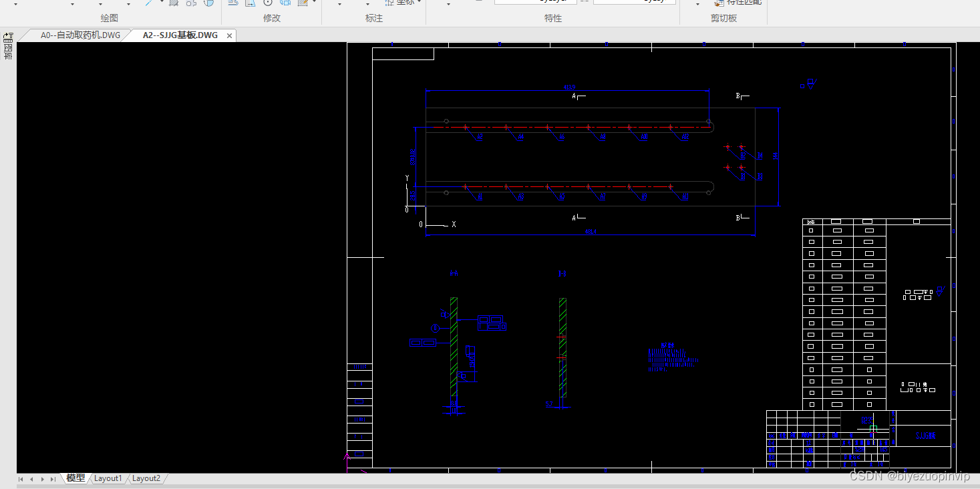Image resolution: width=980 pixels, height=489 pixels.
Task: Select the blue technical notes text block
Action: pyautogui.click(x=673, y=358)
